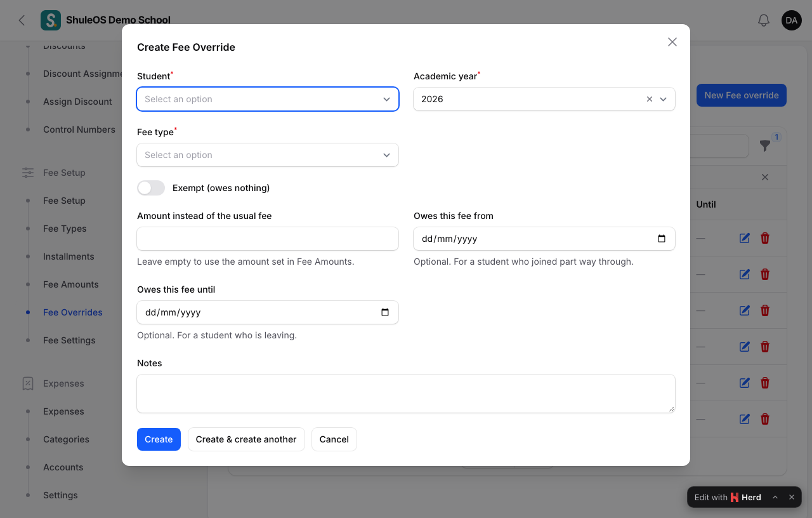Click Create & create another button
Image resolution: width=812 pixels, height=518 pixels.
tap(246, 439)
